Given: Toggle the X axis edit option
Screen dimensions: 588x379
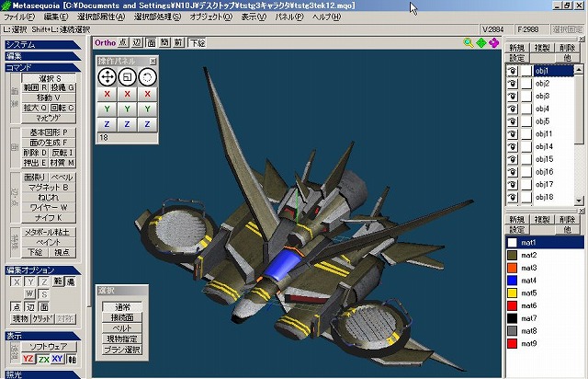Looking at the screenshot, I should pos(17,281).
